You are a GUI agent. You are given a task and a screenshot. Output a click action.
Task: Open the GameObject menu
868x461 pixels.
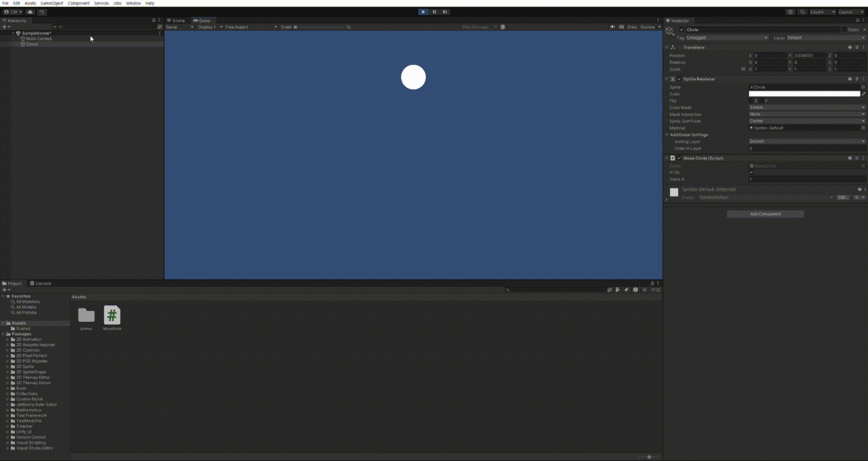pyautogui.click(x=52, y=3)
